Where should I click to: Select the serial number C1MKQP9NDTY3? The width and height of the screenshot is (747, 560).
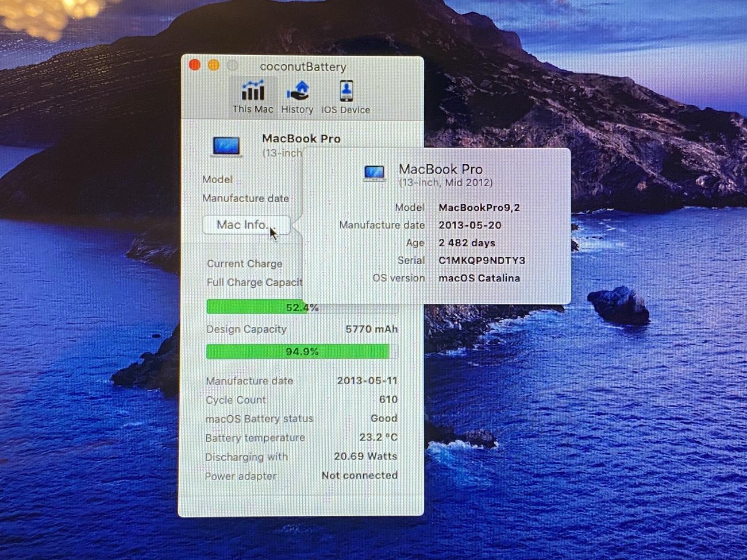click(x=482, y=260)
